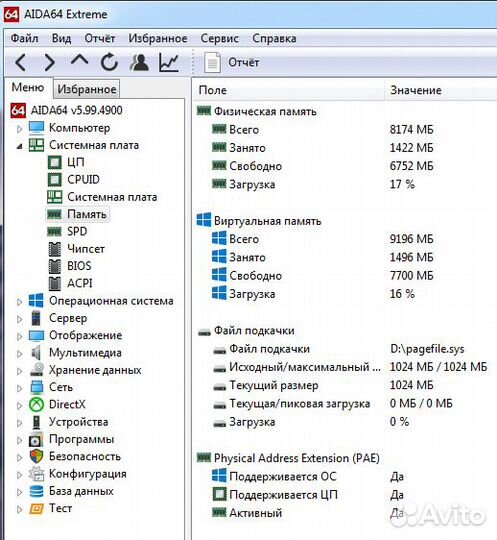Open the Отчёт menu in the menu bar
497x540 pixels.
[x=100, y=38]
